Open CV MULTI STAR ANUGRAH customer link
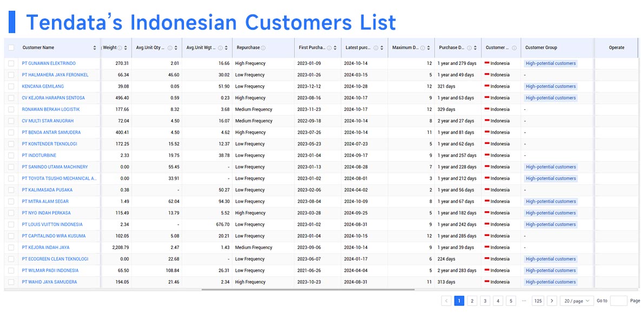 coord(48,121)
